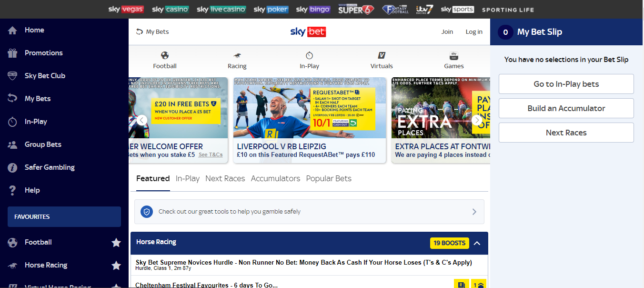Click the 19 Boosts badge
Viewport: 644px width, 288px height.
(x=450, y=243)
